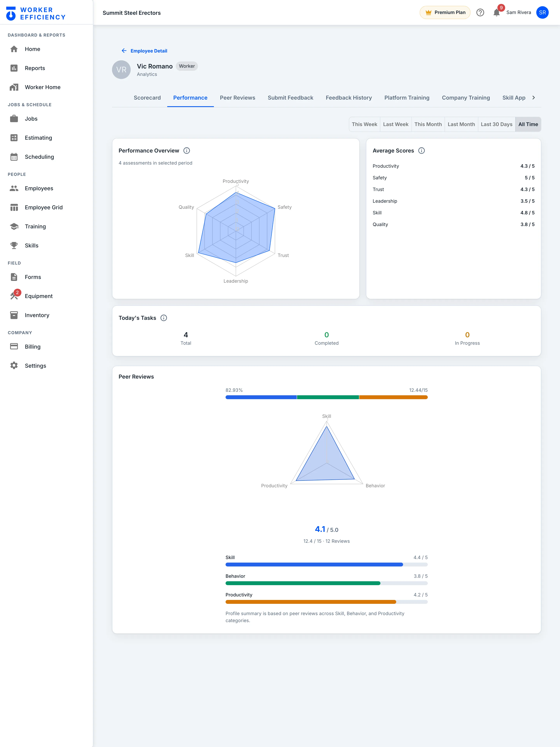Open the Feedback History tab
The image size is (560, 747).
click(349, 98)
